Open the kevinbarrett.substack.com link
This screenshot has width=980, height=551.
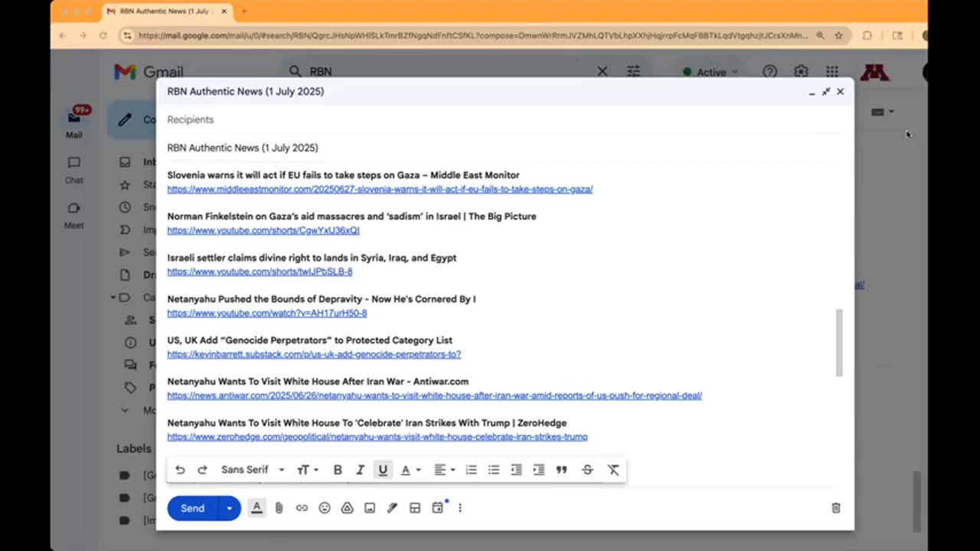tap(314, 354)
